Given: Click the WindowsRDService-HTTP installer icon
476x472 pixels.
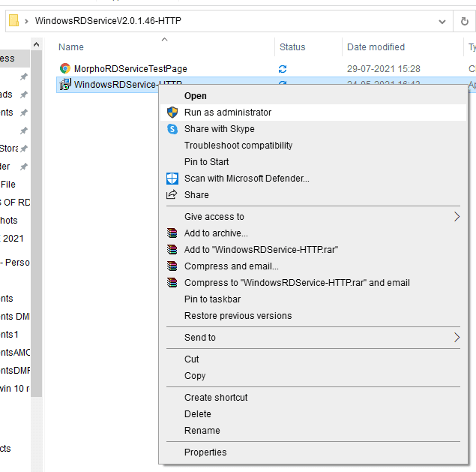Looking at the screenshot, I should click(65, 84).
